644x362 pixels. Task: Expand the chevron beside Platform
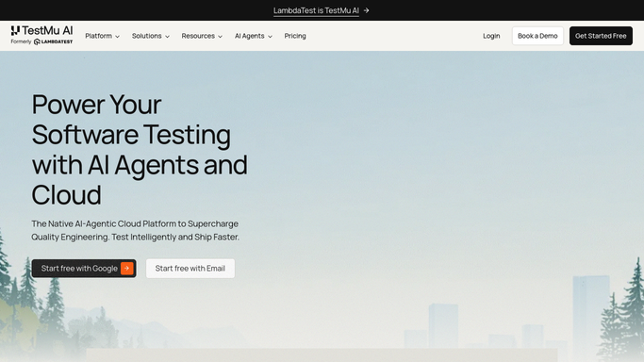[x=118, y=37]
